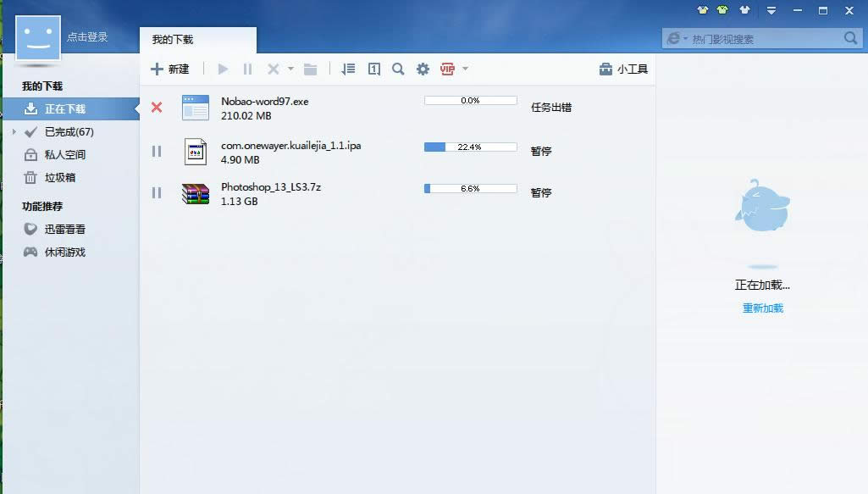Open settings gear in toolbar

click(x=423, y=69)
